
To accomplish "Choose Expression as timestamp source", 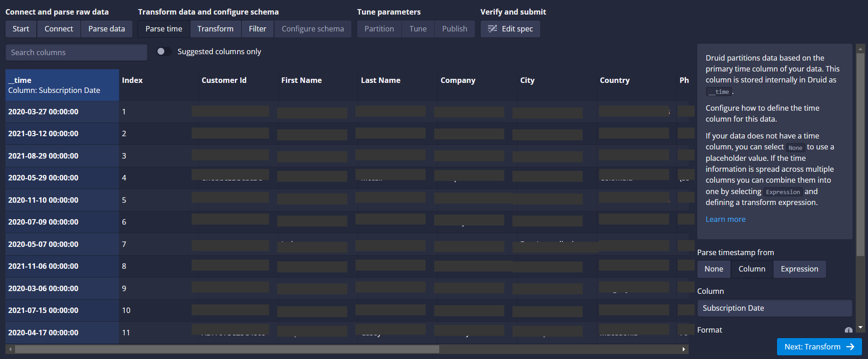I will tap(799, 269).
